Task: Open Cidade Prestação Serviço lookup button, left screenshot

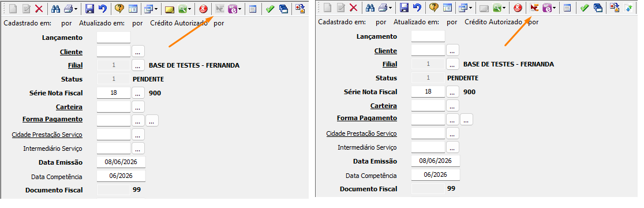Action: click(138, 135)
